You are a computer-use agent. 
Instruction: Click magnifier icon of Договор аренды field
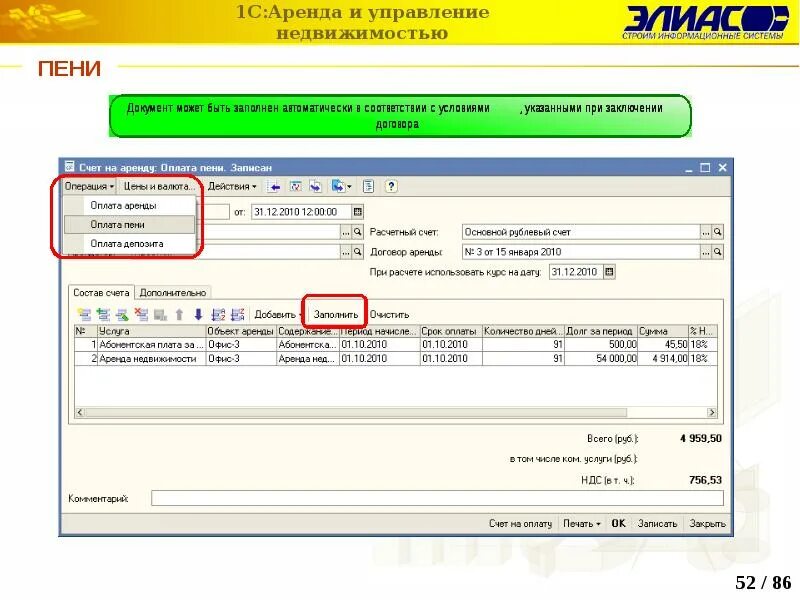click(x=717, y=252)
